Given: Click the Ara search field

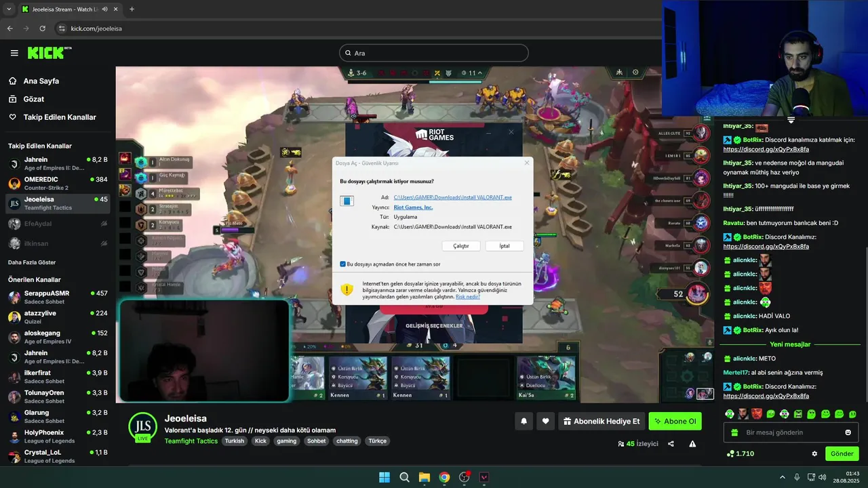Looking at the screenshot, I should click(433, 53).
